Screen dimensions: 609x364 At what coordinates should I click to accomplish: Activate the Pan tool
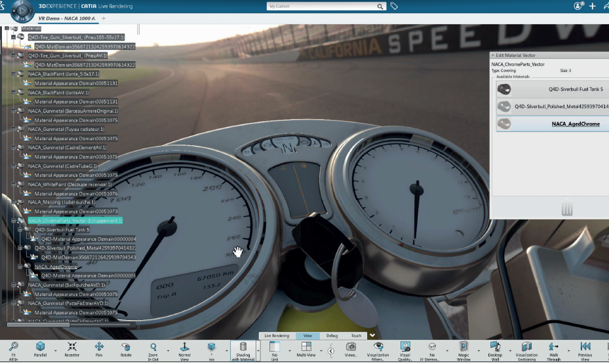(x=98, y=350)
